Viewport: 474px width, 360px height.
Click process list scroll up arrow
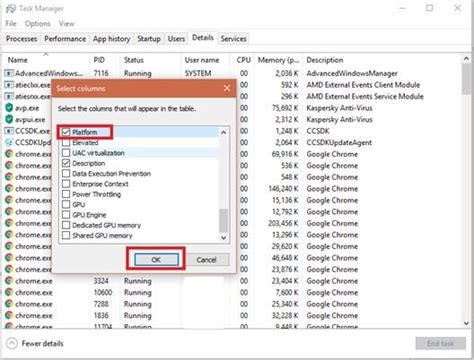[x=466, y=59]
